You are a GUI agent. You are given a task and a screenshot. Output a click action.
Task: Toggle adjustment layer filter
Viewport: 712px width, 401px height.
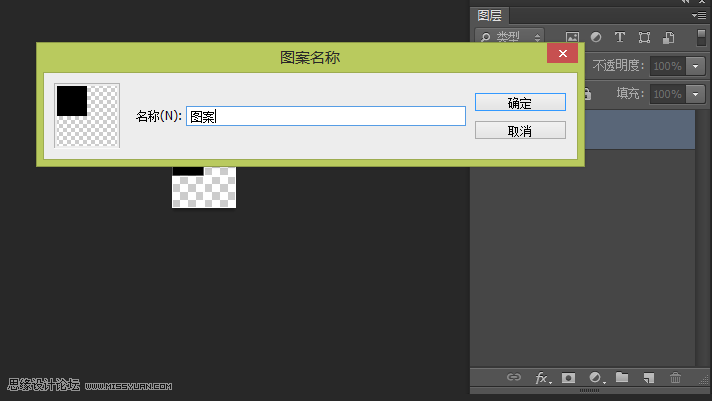[596, 38]
